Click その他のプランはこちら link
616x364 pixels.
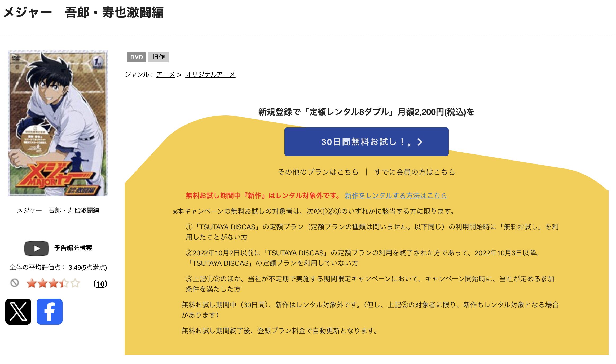pyautogui.click(x=318, y=172)
